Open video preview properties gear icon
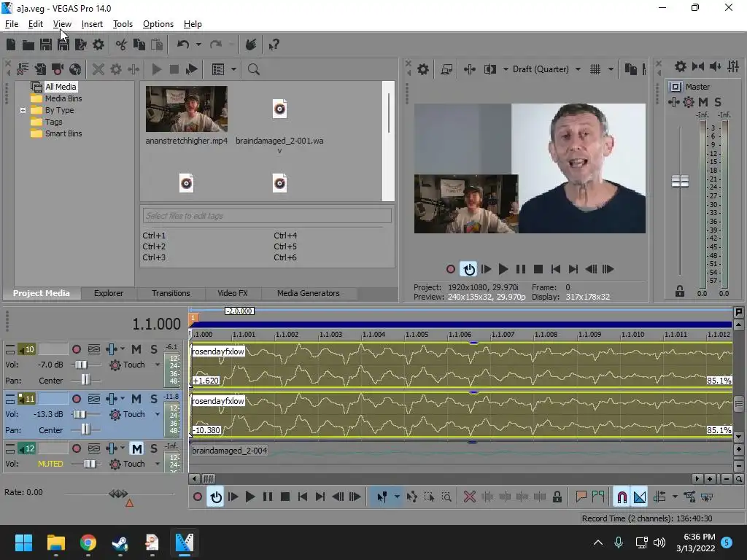The height and width of the screenshot is (560, 747). (423, 69)
